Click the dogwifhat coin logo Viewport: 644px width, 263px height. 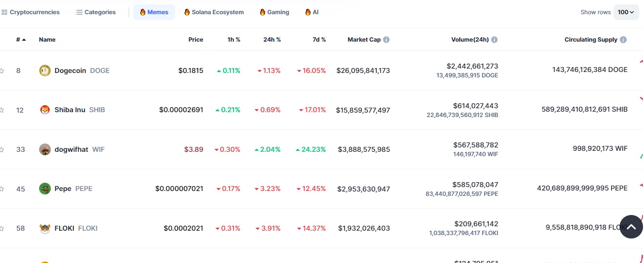click(x=45, y=149)
